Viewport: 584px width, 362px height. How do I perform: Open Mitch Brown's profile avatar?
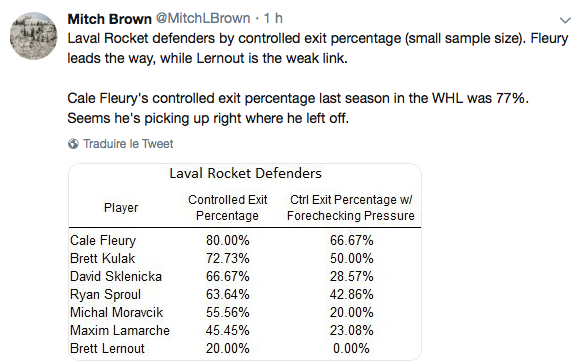[34, 36]
